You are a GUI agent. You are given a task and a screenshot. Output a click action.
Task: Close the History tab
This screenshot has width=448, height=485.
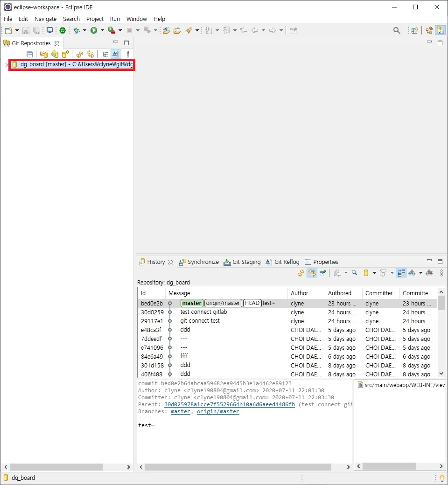click(x=171, y=262)
